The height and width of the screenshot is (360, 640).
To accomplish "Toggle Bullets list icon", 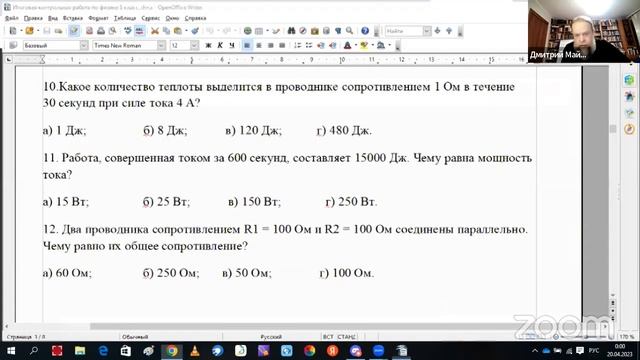I will point(309,45).
